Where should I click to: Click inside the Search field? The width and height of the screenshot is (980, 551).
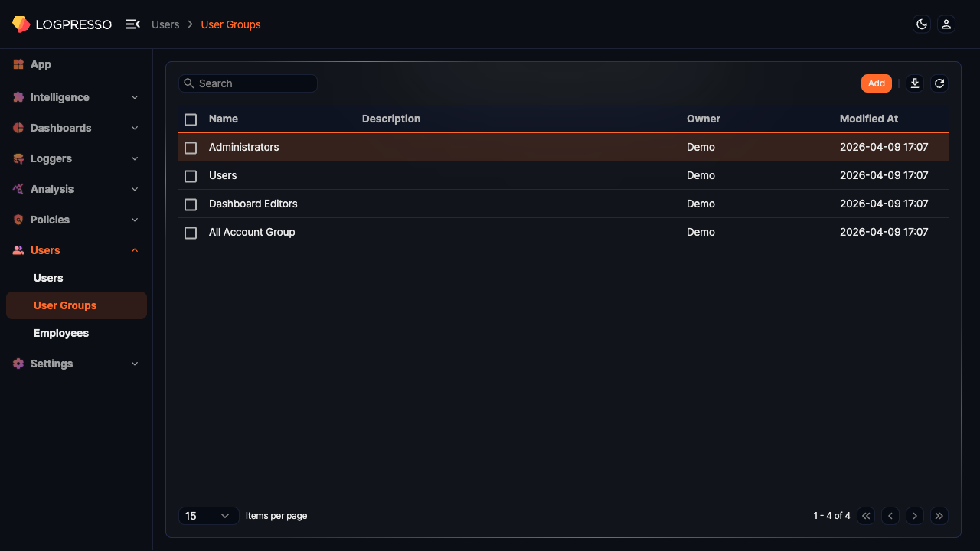click(x=248, y=83)
